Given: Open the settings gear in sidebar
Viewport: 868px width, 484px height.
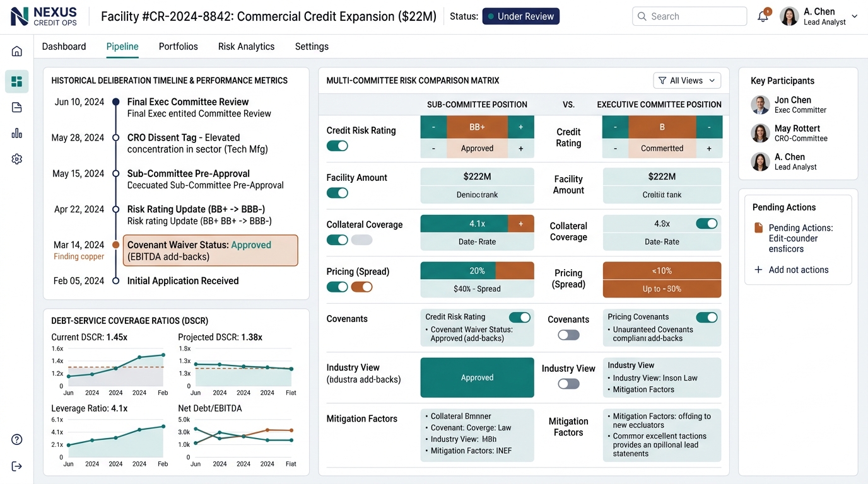Looking at the screenshot, I should coord(17,159).
